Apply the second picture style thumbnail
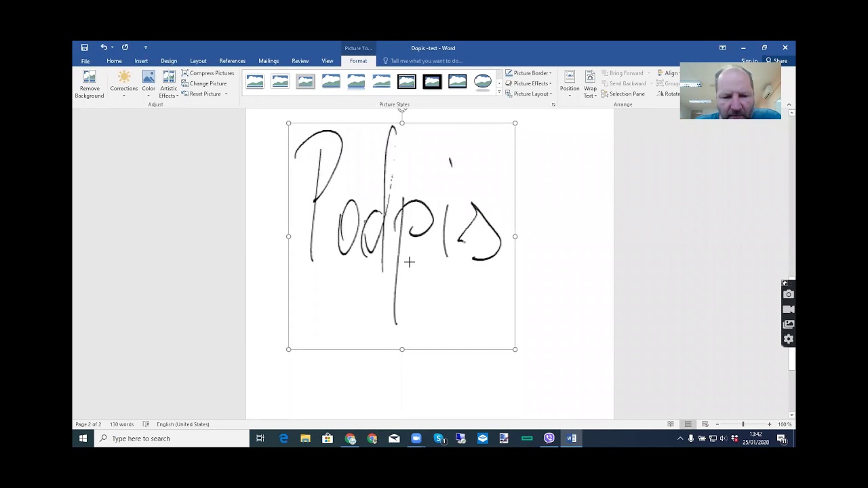868x488 pixels. [280, 82]
